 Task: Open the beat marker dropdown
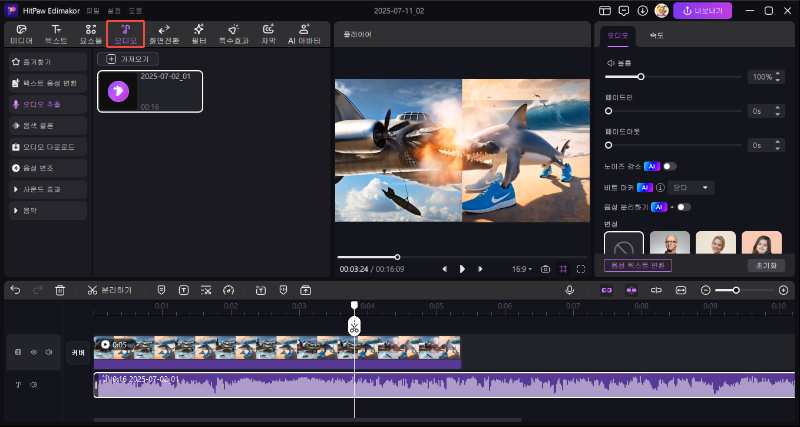(691, 188)
